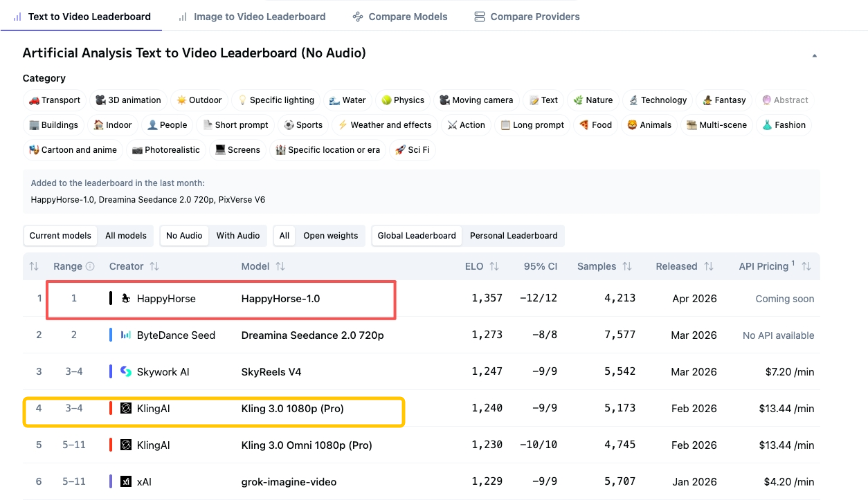
Task: Sort table by API Pricing column
Action: click(806, 266)
